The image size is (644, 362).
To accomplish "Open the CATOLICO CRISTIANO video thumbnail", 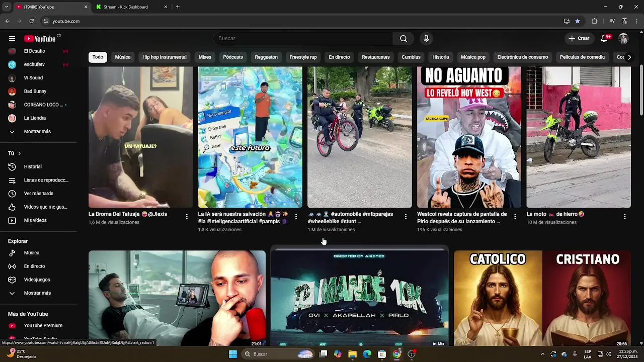I will (x=542, y=298).
